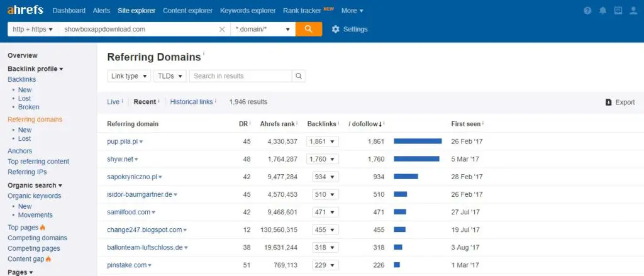Sort by the / dofollow column header
Viewport: 644px width, 276px height.
[x=365, y=124]
